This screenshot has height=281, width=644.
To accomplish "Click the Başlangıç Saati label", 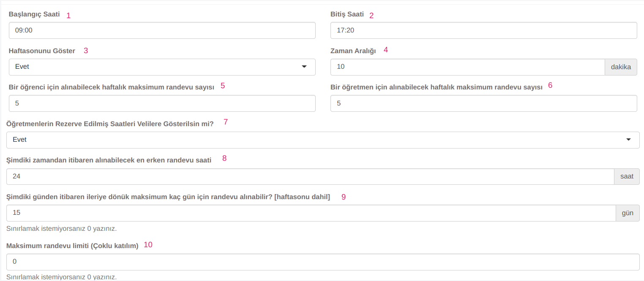I will [x=34, y=14].
